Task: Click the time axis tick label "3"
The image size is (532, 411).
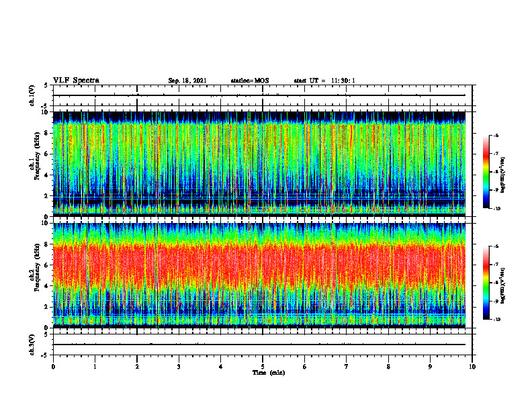Action: point(179,367)
